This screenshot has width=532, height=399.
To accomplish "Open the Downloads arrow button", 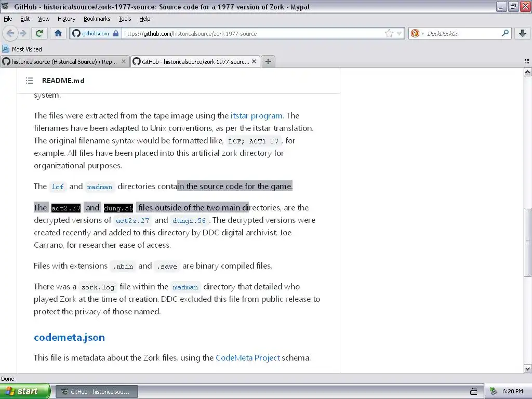I will (523, 33).
